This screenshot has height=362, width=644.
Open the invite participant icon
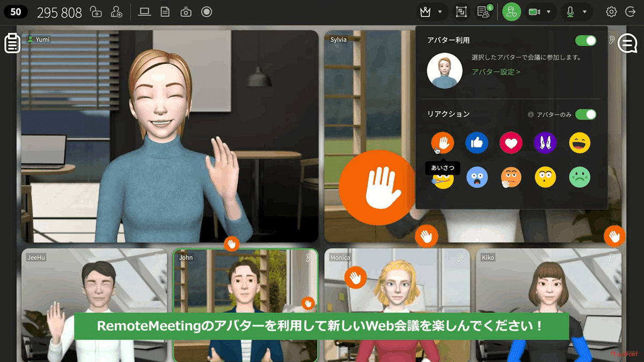(x=116, y=12)
